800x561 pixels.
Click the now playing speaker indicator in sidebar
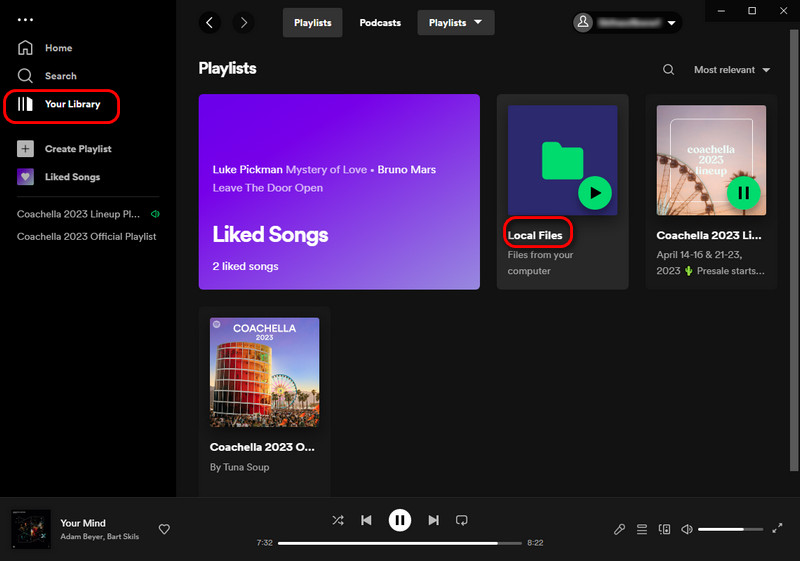pyautogui.click(x=155, y=214)
